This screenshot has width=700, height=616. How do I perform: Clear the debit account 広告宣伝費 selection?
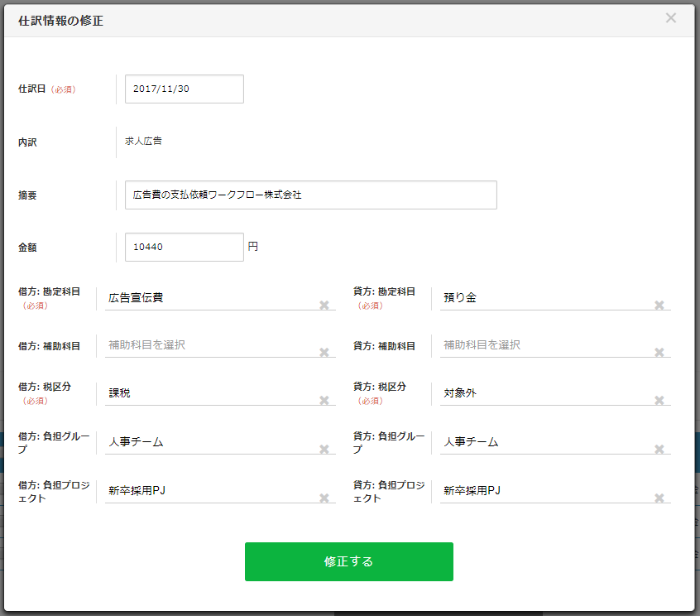click(324, 306)
